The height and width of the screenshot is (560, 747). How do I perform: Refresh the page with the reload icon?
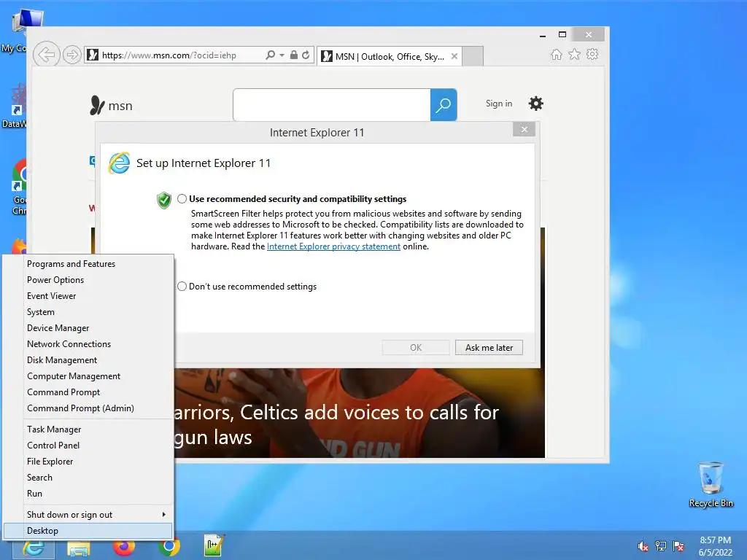[x=306, y=55]
